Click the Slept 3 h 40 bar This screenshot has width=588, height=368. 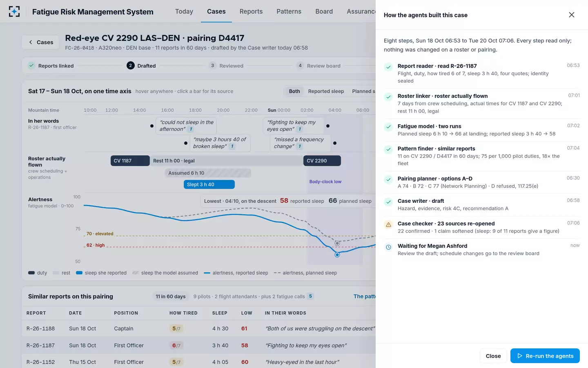pos(209,184)
